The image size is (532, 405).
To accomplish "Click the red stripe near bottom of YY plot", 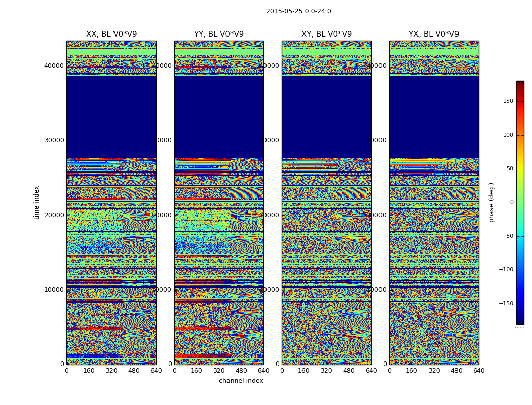I will coord(203,356).
